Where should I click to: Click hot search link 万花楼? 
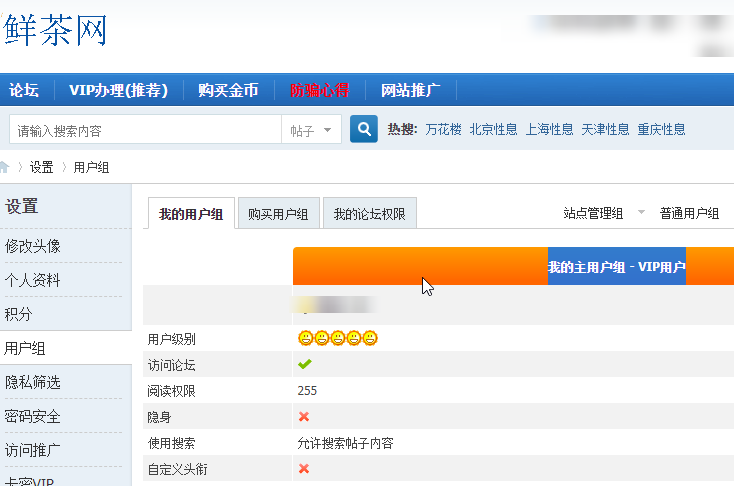pos(443,129)
